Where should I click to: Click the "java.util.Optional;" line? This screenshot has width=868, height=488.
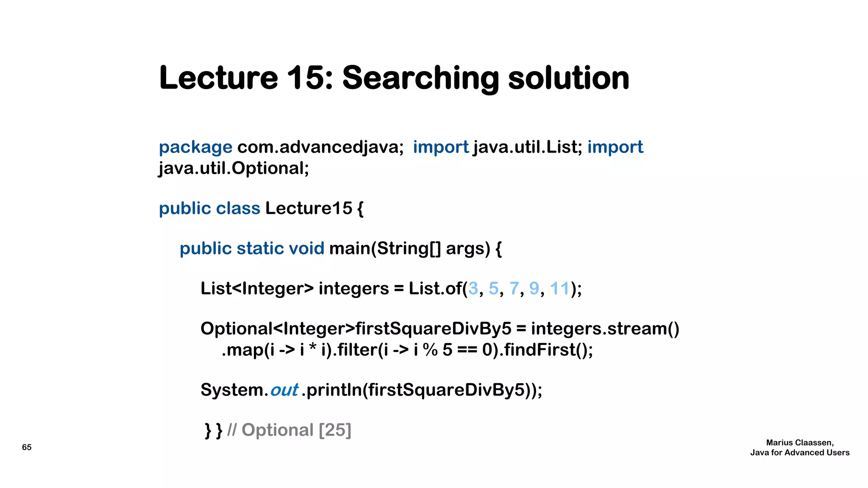coord(234,169)
